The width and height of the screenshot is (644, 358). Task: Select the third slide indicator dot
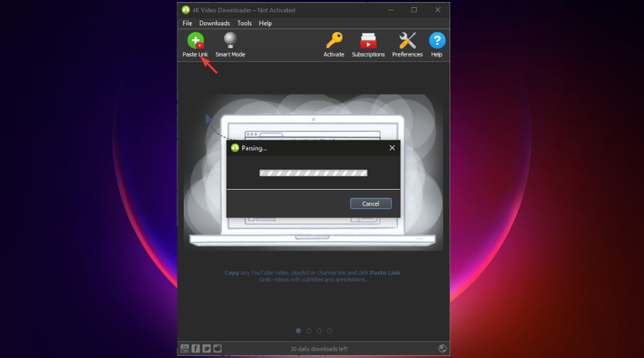point(319,331)
